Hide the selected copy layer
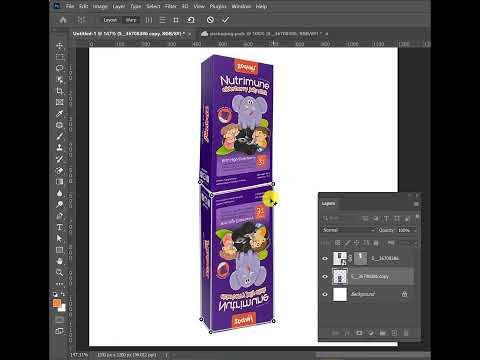Screen dimensions: 480x360 (x=325, y=276)
